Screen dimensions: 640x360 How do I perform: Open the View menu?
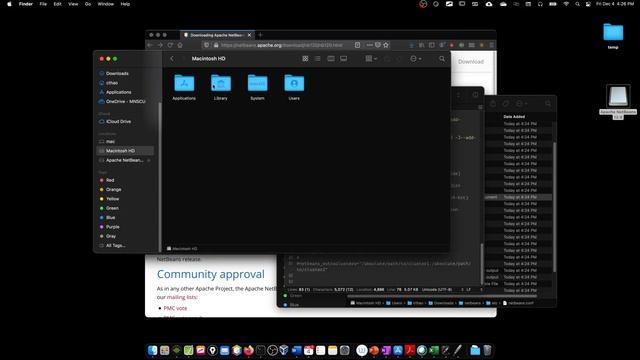point(73,4)
